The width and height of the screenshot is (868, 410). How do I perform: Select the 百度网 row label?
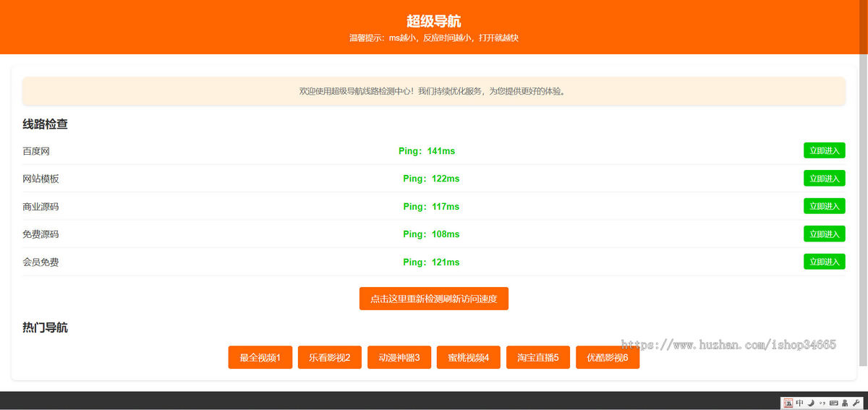click(36, 151)
